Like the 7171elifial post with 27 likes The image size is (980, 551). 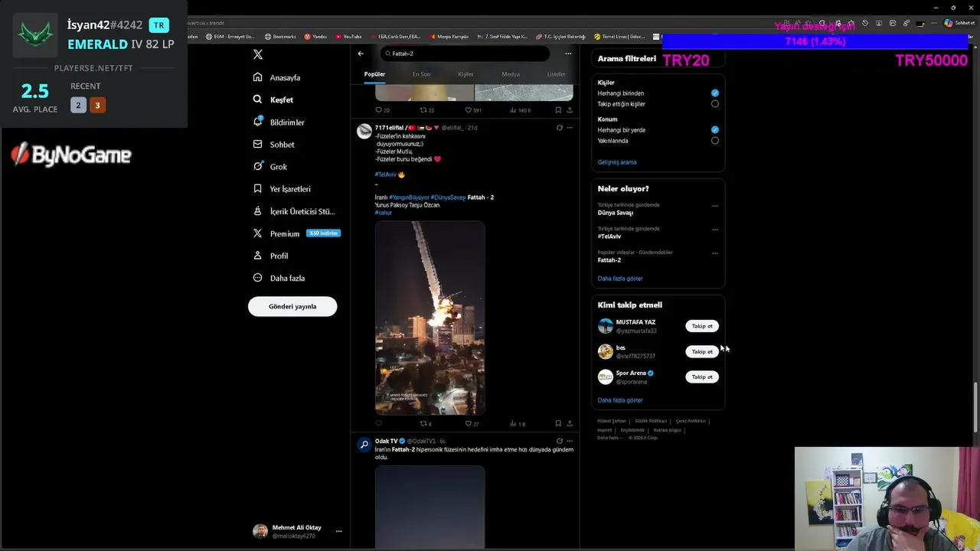[x=472, y=423]
